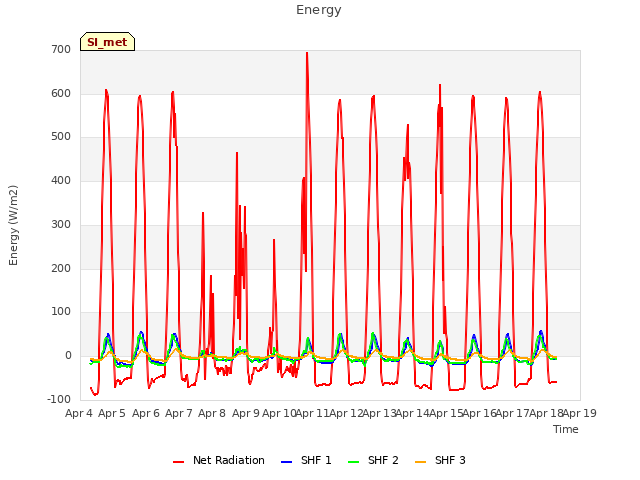The width and height of the screenshot is (640, 480).
Task: Toggle the Net Radiation legend entry
Action: coord(219,460)
